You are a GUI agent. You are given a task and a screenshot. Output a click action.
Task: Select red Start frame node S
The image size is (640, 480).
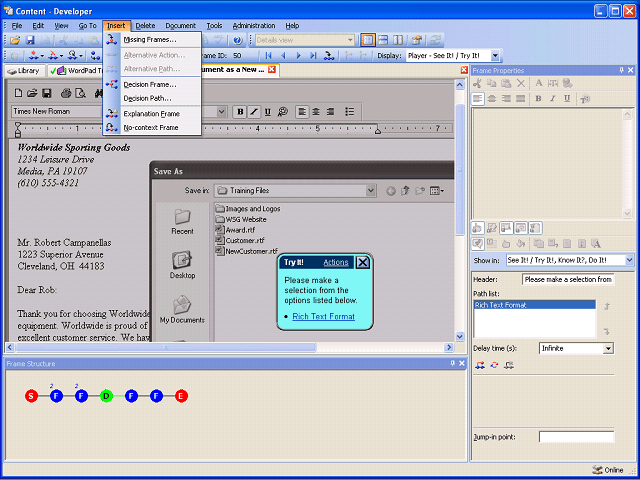31,396
